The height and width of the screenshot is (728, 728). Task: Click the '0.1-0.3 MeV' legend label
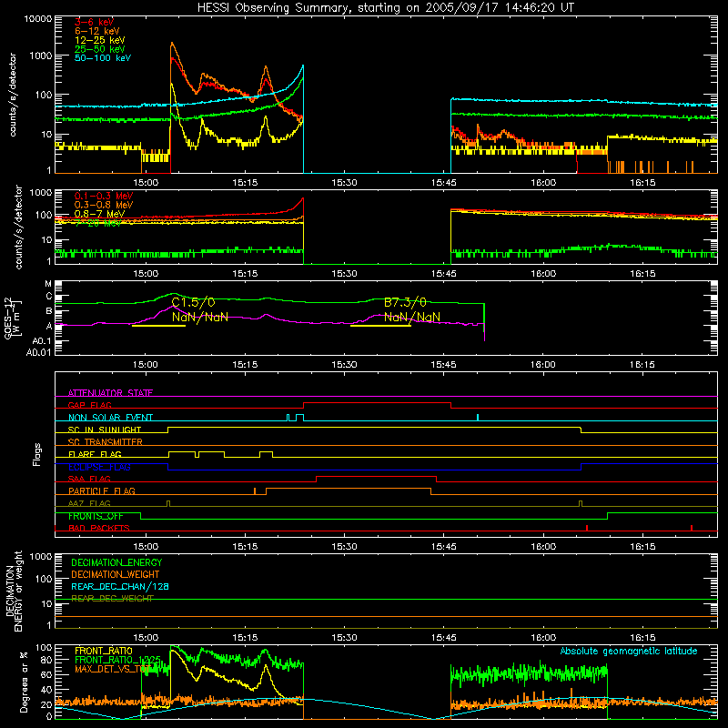click(x=104, y=196)
